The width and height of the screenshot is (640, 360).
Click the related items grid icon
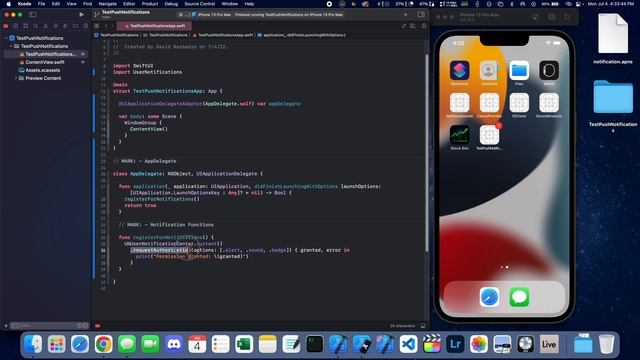[x=97, y=26]
